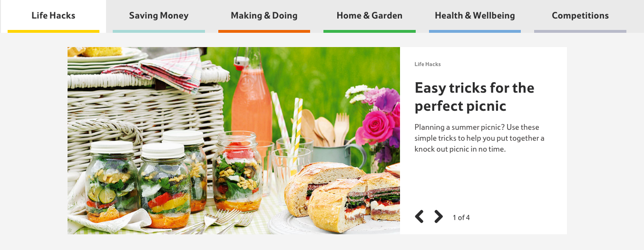
Task: Click the 'Planning a summer picnic?' description text
Action: (479, 138)
